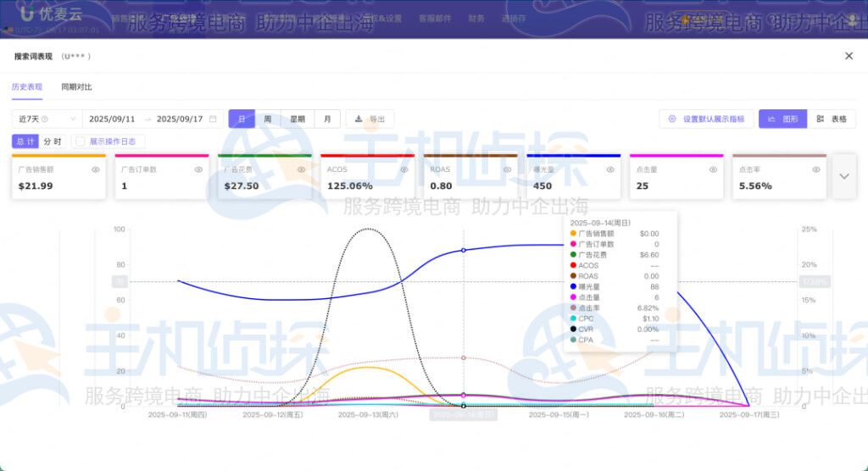Click eye icon on 点击率 card
This screenshot has height=471, width=868.
(816, 169)
